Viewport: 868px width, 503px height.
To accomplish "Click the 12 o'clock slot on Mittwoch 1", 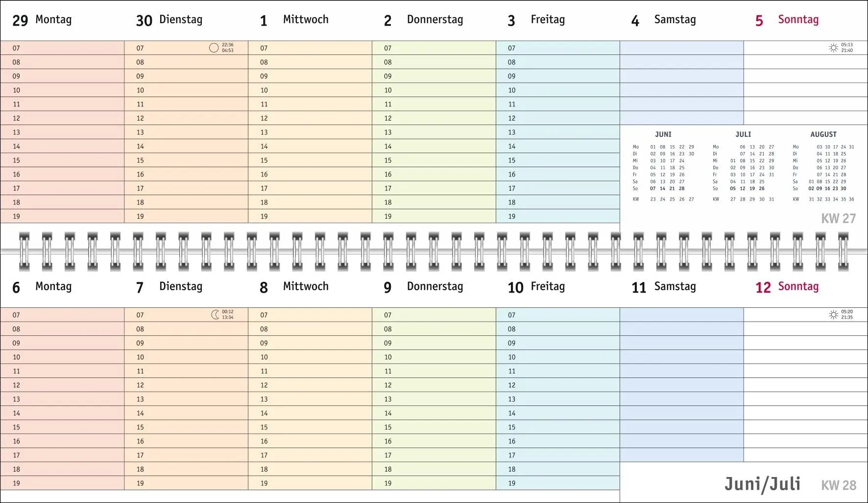I will click(310, 118).
